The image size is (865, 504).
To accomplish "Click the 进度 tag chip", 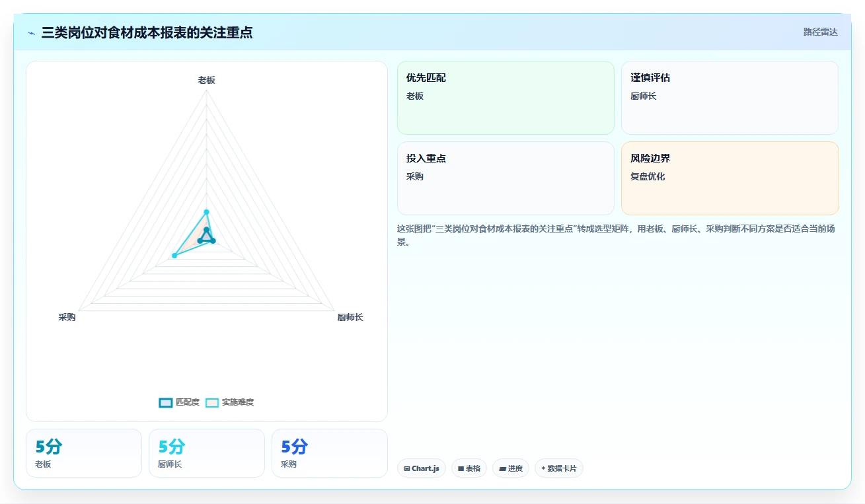I will (511, 468).
